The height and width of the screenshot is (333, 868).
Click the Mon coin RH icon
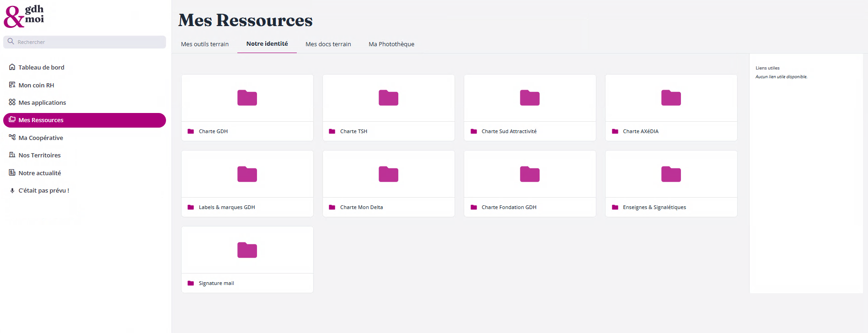tap(12, 85)
